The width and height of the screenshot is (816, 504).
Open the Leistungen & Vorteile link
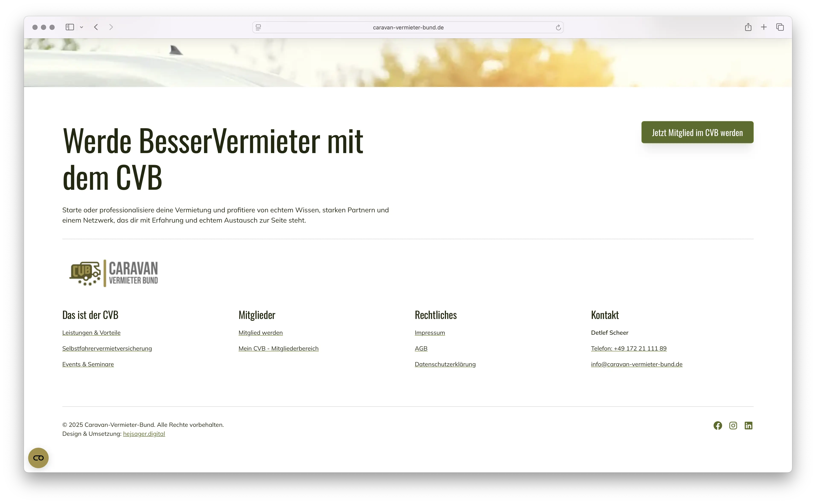[91, 333]
